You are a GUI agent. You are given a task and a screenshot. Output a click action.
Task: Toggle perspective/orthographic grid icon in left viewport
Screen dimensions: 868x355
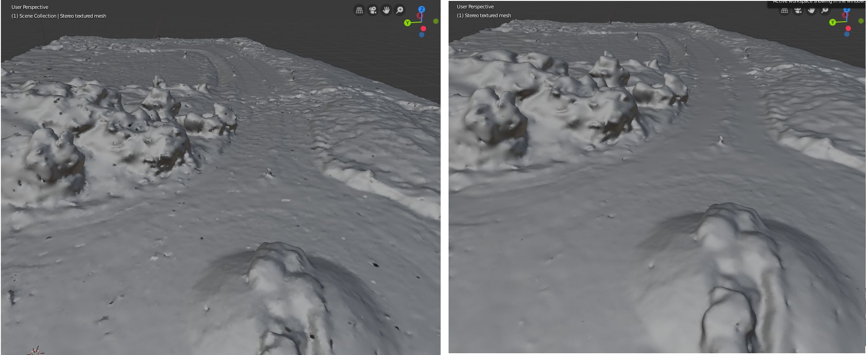[359, 10]
